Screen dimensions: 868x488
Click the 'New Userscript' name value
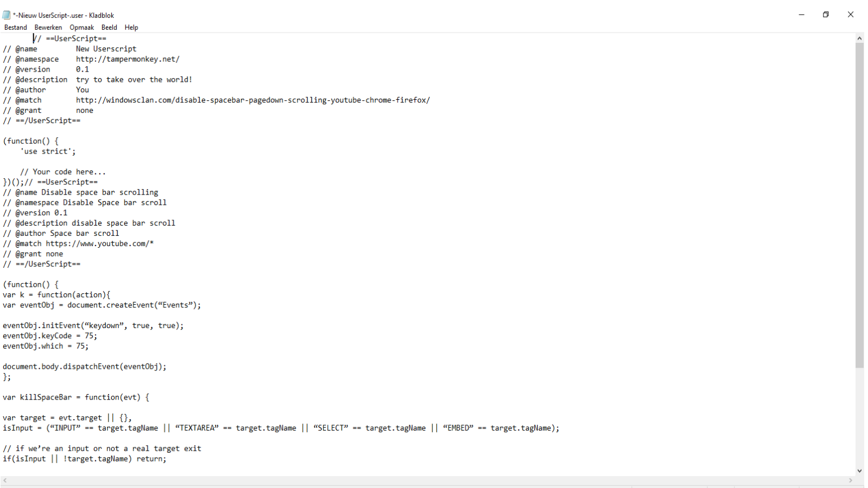tap(106, 48)
